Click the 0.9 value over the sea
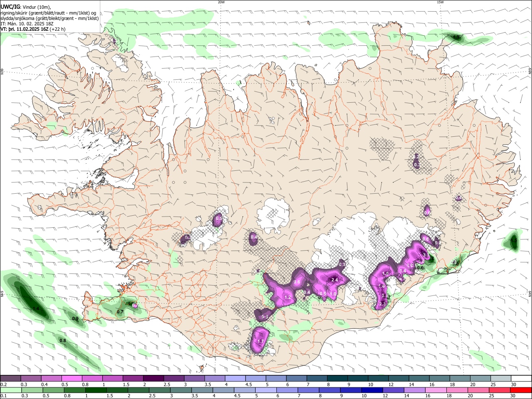Image resolution: width=532 pixels, height=399 pixels. [75, 319]
